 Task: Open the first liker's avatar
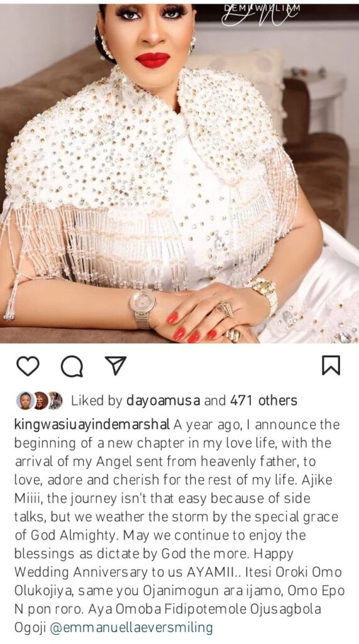coord(25,400)
